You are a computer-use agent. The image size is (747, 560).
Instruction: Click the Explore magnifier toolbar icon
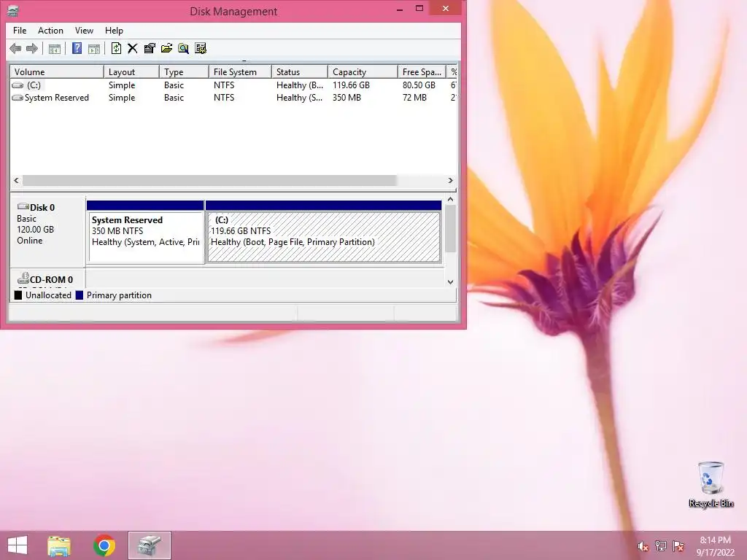tap(183, 48)
